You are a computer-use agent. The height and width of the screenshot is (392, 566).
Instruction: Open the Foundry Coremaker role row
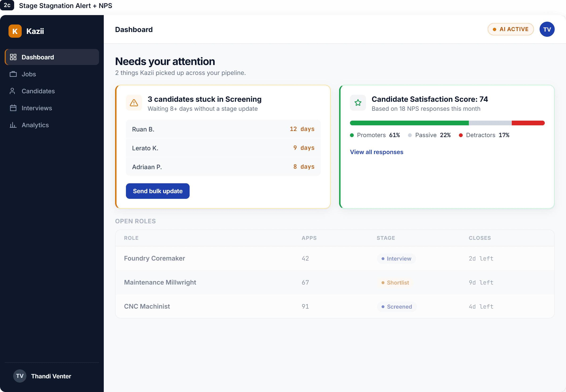tap(335, 258)
